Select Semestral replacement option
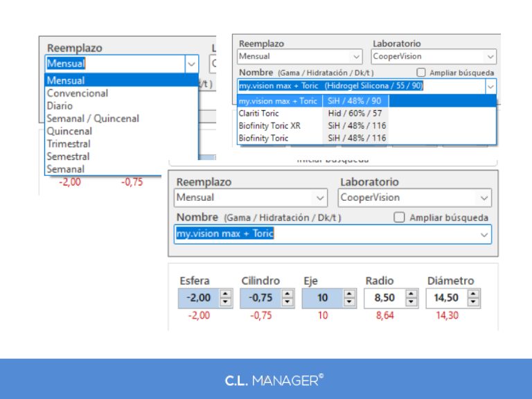This screenshot has width=532, height=399. point(68,156)
